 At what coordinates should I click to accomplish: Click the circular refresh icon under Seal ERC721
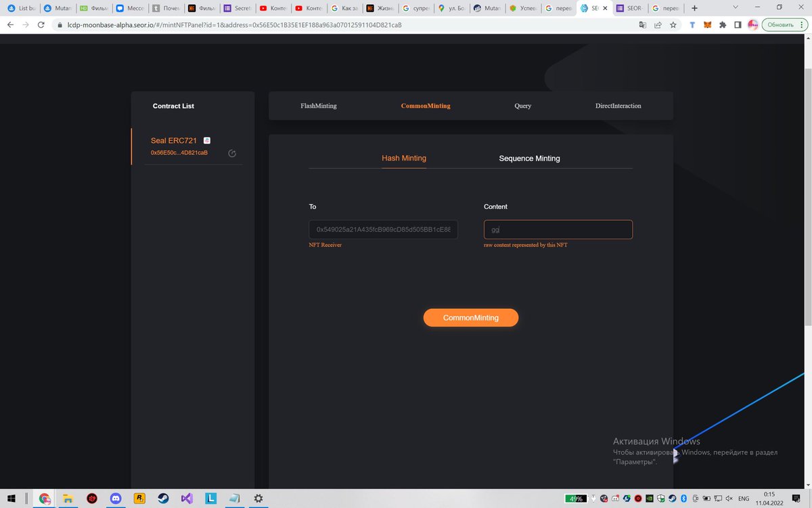click(x=232, y=154)
